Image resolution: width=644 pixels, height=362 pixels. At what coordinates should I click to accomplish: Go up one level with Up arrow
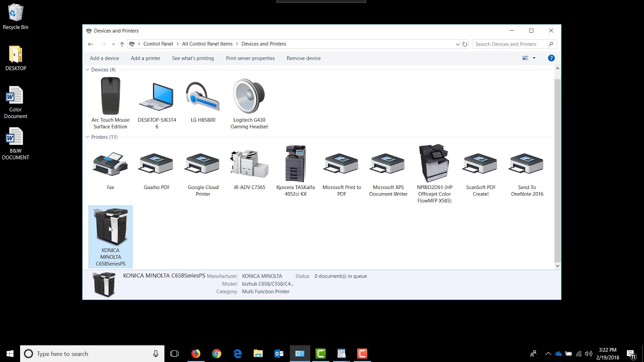pyautogui.click(x=122, y=44)
